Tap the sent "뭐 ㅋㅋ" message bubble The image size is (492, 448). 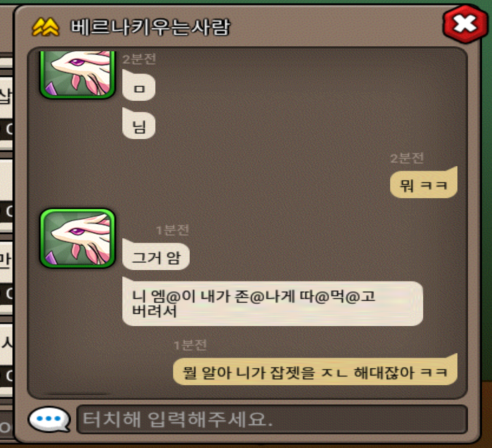coord(423,183)
